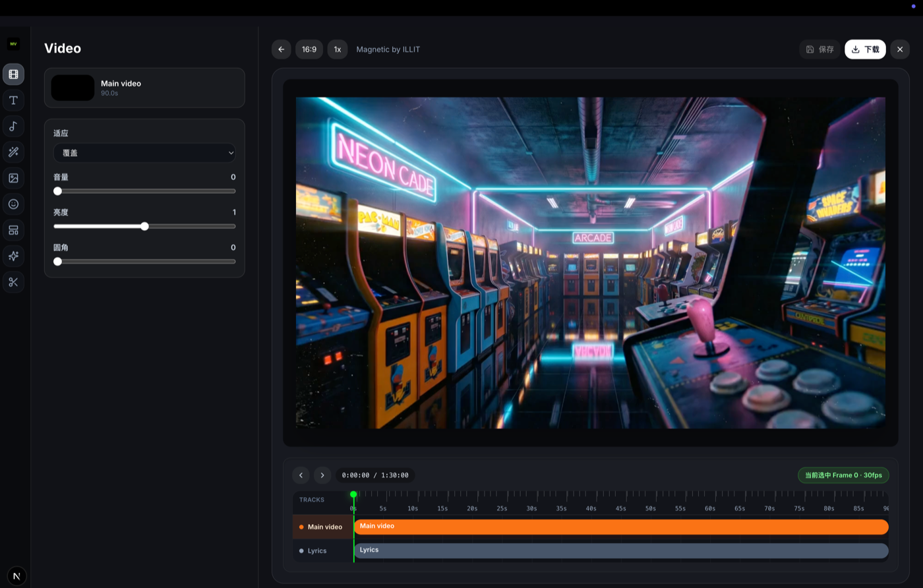Click the project title Magnetic by ILLIT
The height and width of the screenshot is (588, 923).
coord(388,49)
